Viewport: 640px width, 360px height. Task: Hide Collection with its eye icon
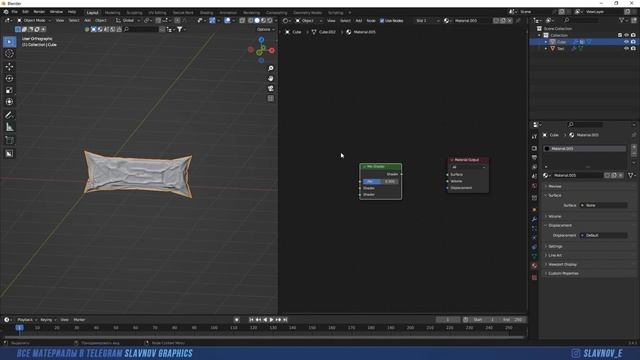[627, 35]
